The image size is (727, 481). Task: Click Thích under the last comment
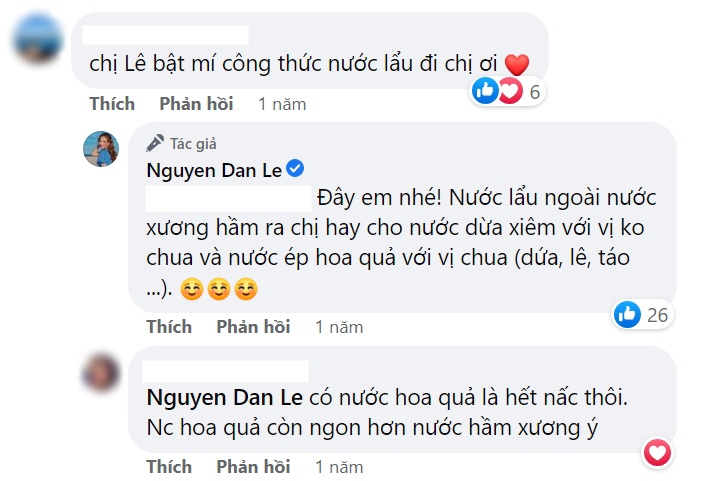[169, 467]
